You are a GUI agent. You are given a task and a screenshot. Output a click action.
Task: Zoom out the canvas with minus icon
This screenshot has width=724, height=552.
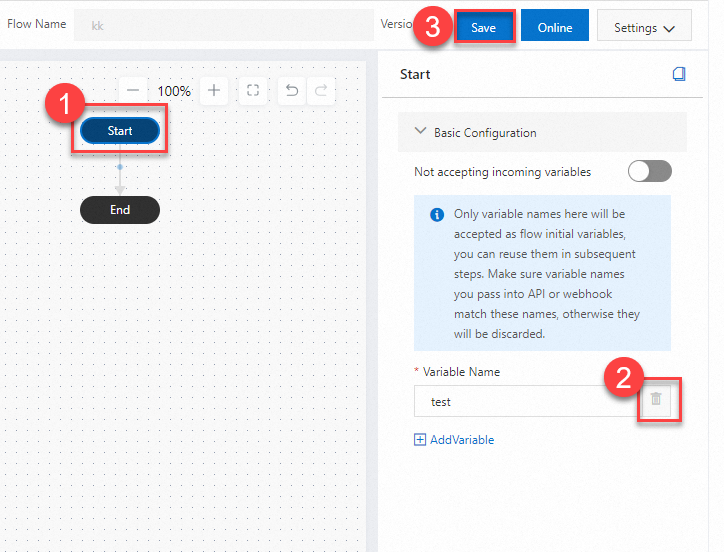(133, 91)
